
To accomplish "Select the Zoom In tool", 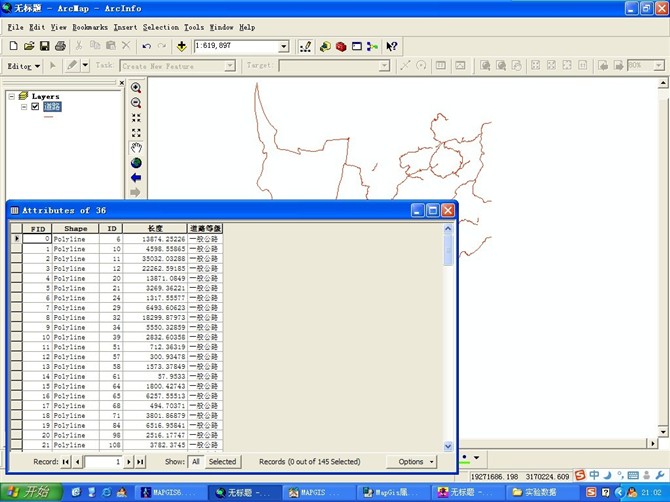I will click(x=136, y=88).
